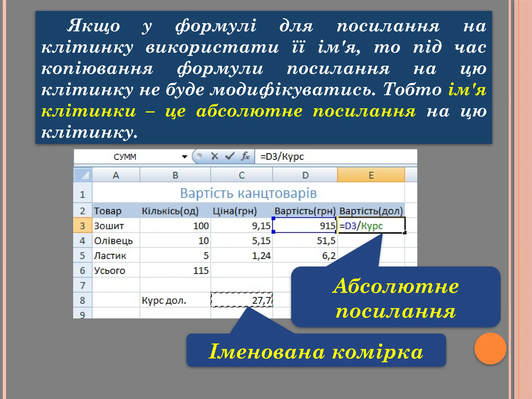Click the Олівець quantity cell with 10
Viewport: 532px width, 399px height.
[175, 240]
